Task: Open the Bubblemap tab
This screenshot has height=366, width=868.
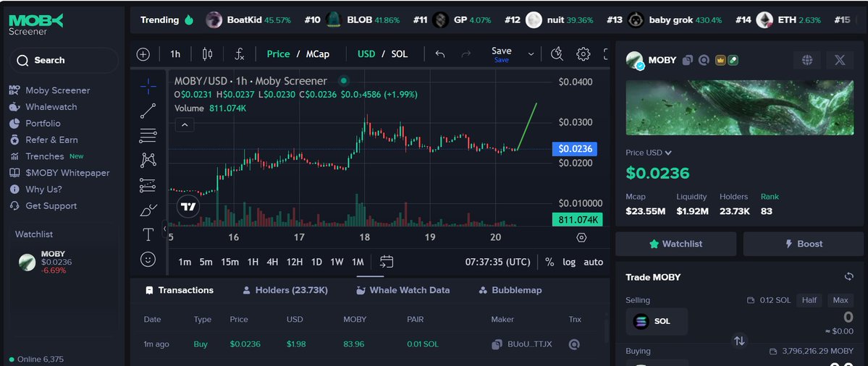Action: click(x=510, y=290)
